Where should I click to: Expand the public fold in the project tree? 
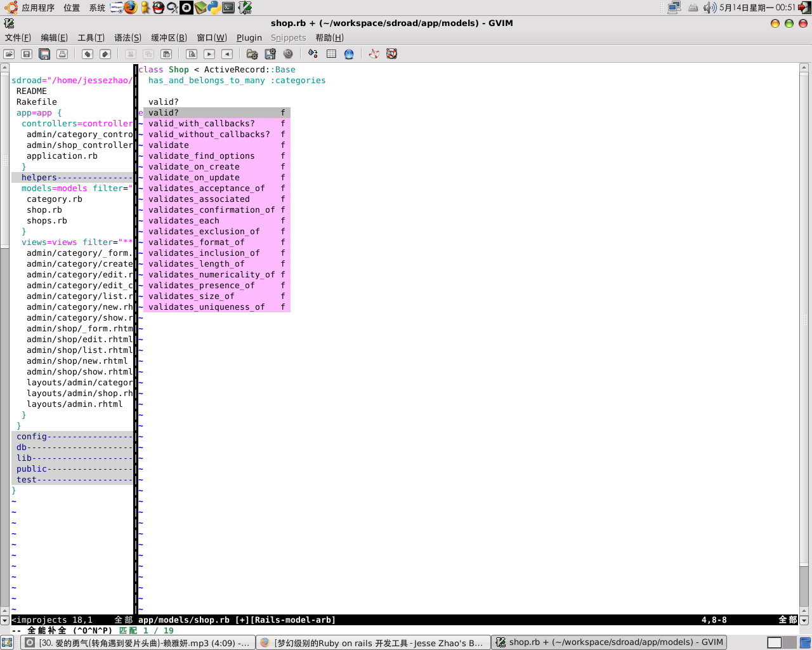pos(72,469)
